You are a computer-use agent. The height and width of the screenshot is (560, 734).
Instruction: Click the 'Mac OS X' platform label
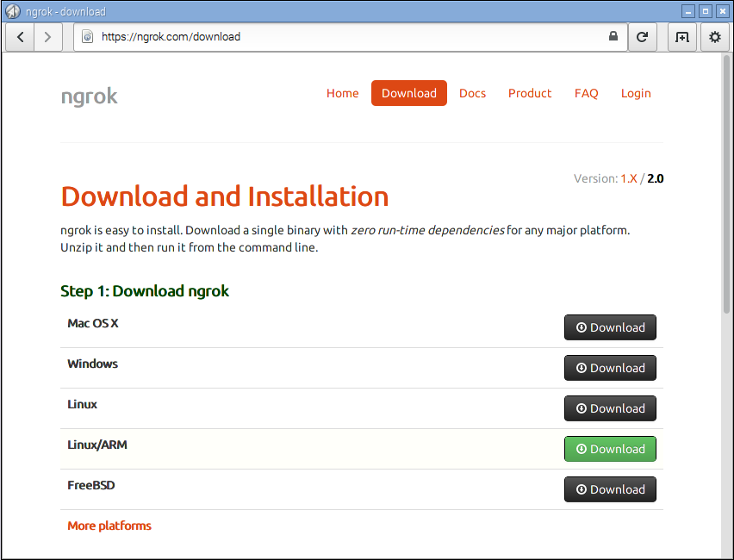93,323
